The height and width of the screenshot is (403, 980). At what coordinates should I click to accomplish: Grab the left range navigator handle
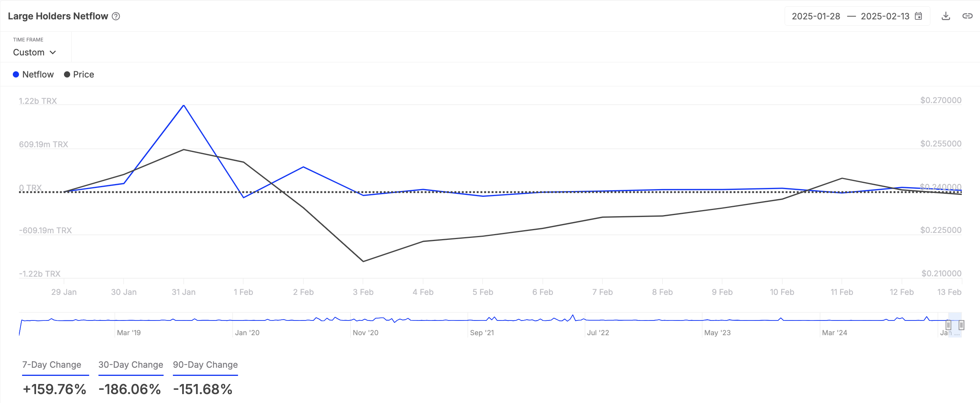[949, 325]
